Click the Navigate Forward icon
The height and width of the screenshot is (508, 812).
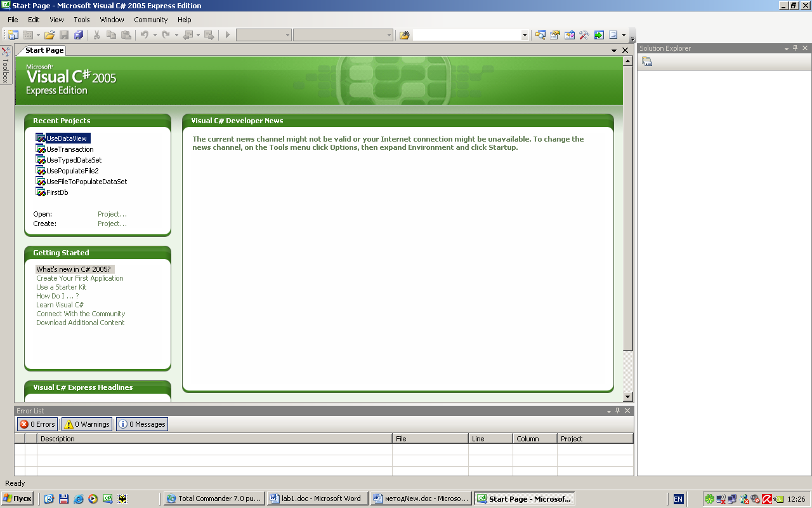[x=209, y=36]
